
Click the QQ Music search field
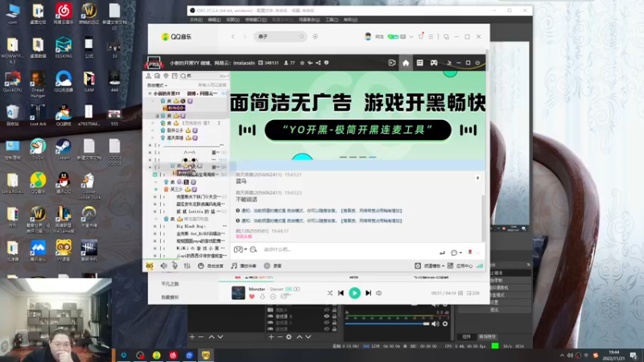pyautogui.click(x=280, y=36)
